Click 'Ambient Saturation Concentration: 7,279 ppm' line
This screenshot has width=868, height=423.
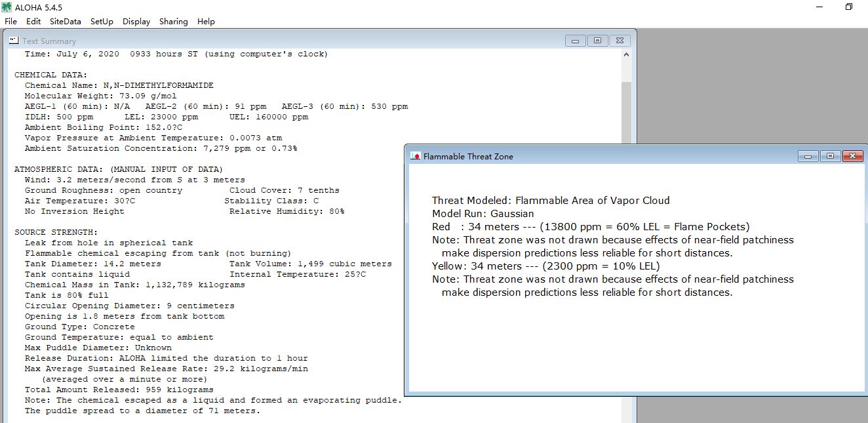tap(161, 148)
